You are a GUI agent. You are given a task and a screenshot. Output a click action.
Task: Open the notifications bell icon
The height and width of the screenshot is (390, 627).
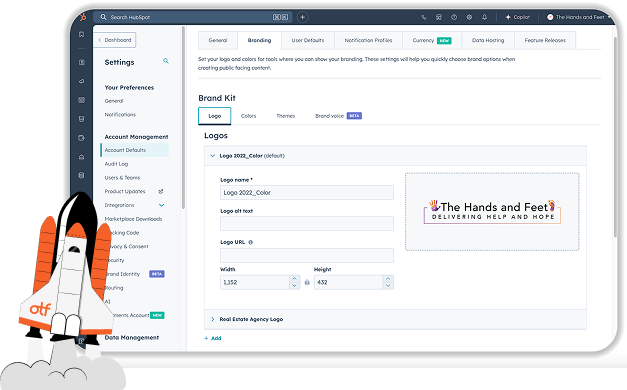[484, 17]
